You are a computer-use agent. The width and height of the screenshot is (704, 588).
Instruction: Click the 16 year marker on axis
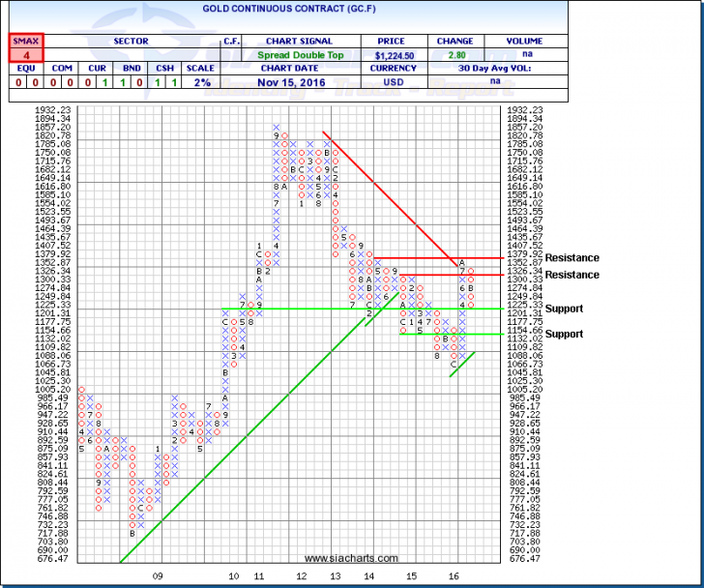click(x=454, y=575)
